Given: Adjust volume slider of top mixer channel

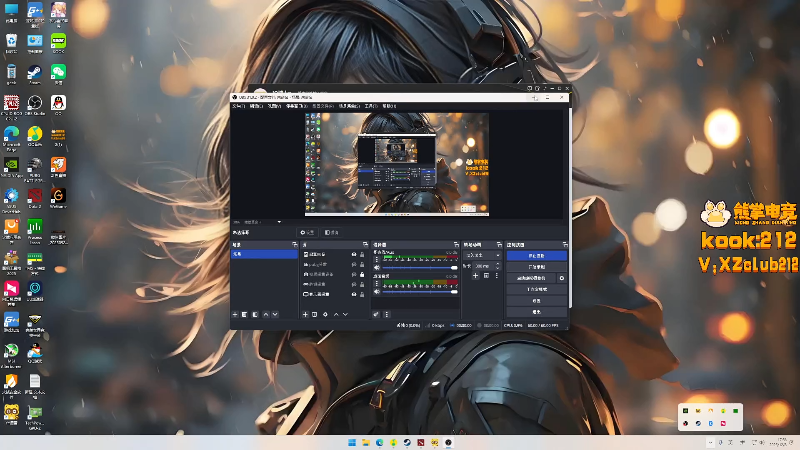Looking at the screenshot, I should (x=420, y=267).
